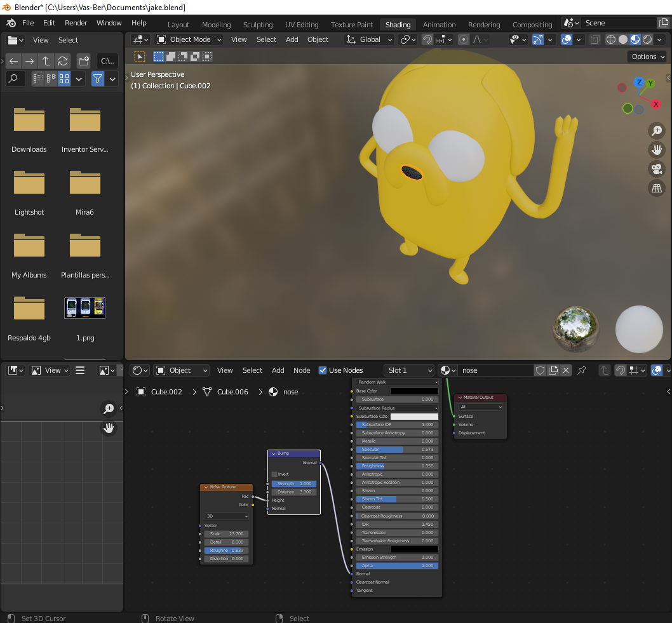Screen dimensions: 672x623
Task: Go back to previous folder in file browser
Action: pyautogui.click(x=14, y=61)
